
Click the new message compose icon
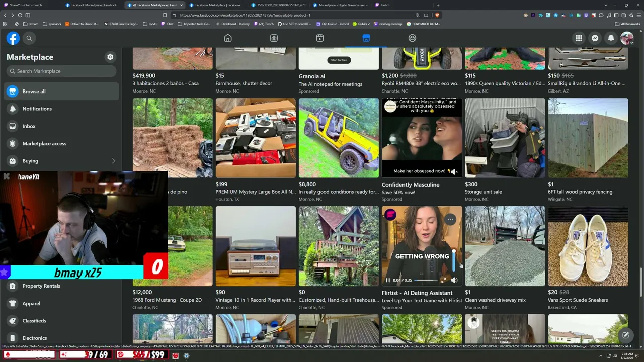coord(625,335)
